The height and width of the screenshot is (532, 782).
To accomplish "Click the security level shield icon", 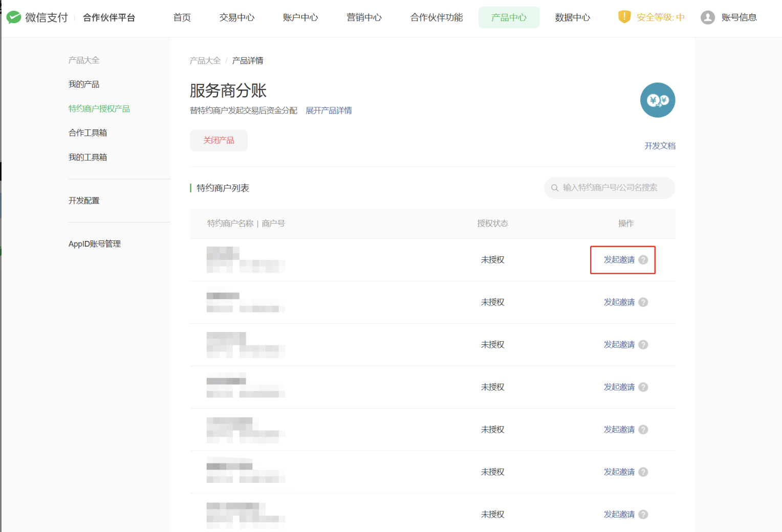I will click(624, 17).
